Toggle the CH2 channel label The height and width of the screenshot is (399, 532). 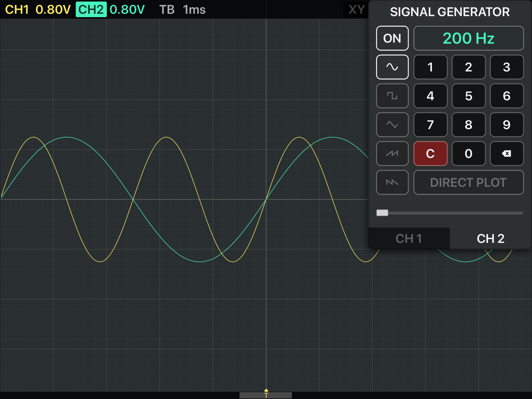click(91, 10)
